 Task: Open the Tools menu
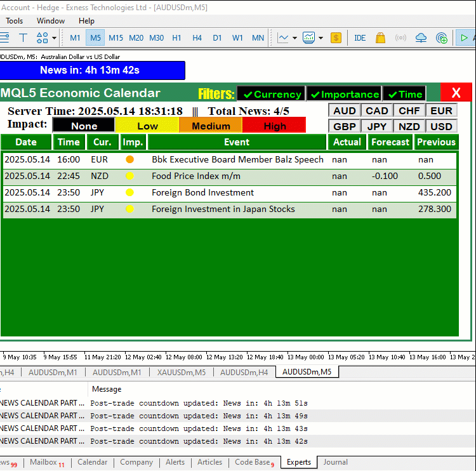[14, 21]
